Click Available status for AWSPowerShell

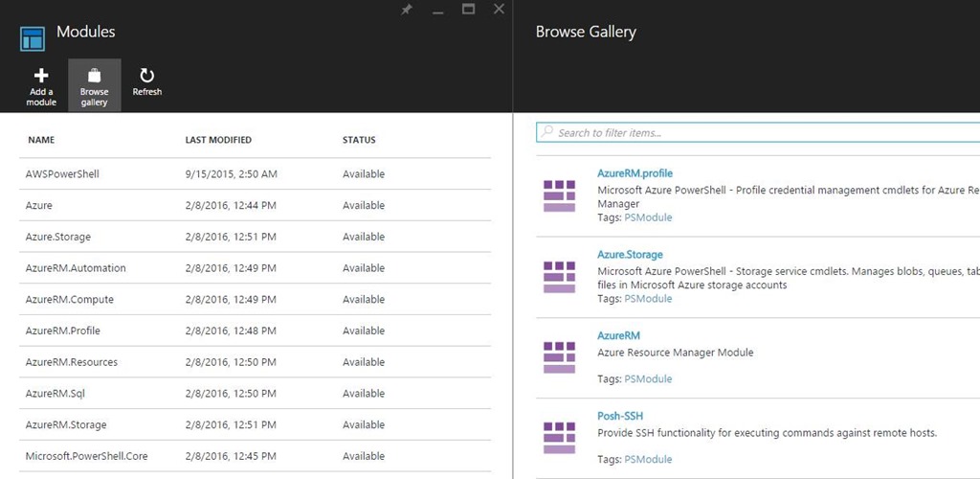(x=363, y=173)
